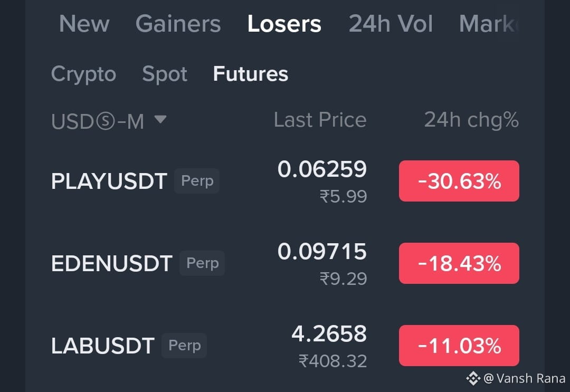Screen dimensions: 570x392
Task: Click the USDⓈ-M contract type label
Action: (x=98, y=121)
